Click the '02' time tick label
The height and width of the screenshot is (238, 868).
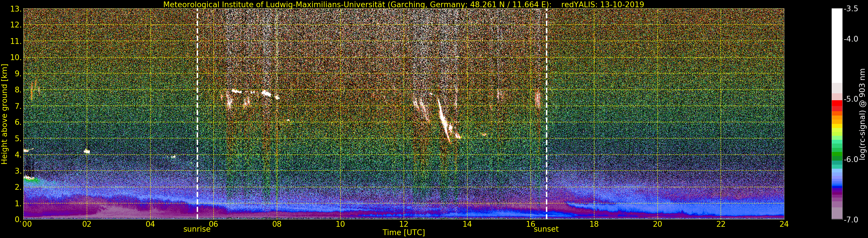coord(87,224)
